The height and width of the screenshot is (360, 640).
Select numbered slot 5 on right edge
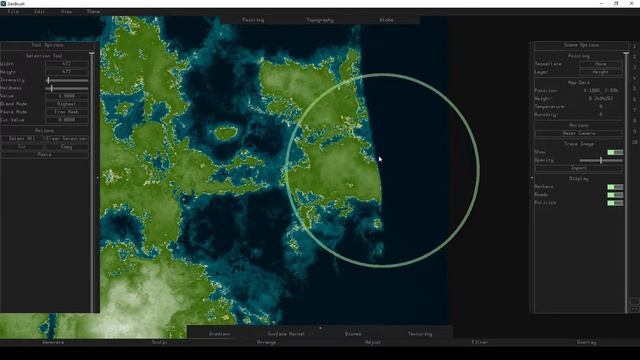point(635,89)
